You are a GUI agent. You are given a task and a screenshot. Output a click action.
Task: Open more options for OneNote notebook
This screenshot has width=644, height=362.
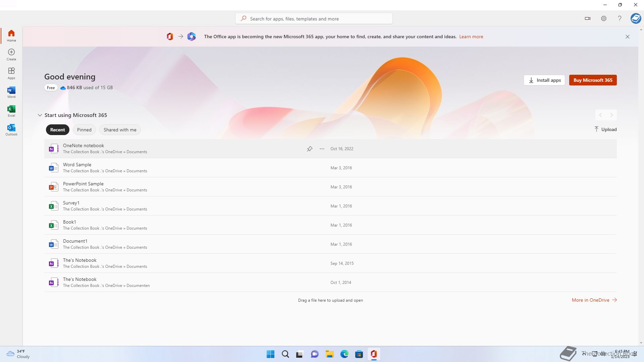[x=322, y=148]
